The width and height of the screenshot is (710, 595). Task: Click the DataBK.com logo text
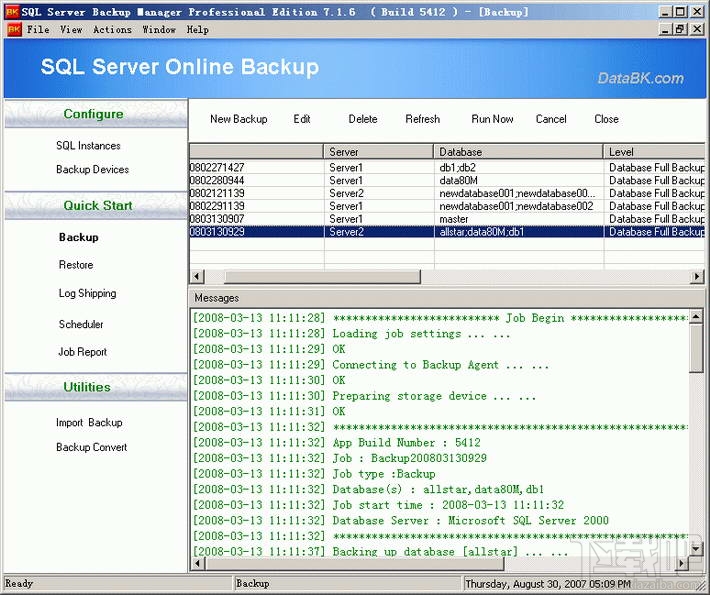pyautogui.click(x=640, y=78)
